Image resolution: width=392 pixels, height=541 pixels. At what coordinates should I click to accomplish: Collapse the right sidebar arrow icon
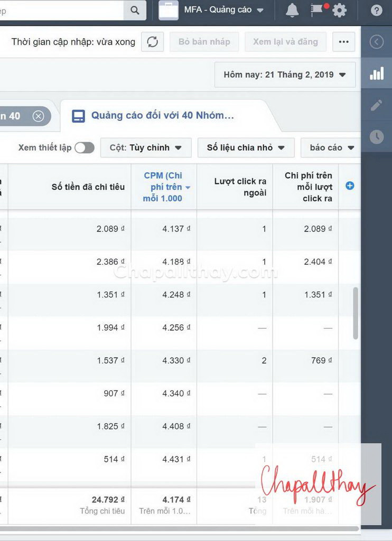coord(376,42)
